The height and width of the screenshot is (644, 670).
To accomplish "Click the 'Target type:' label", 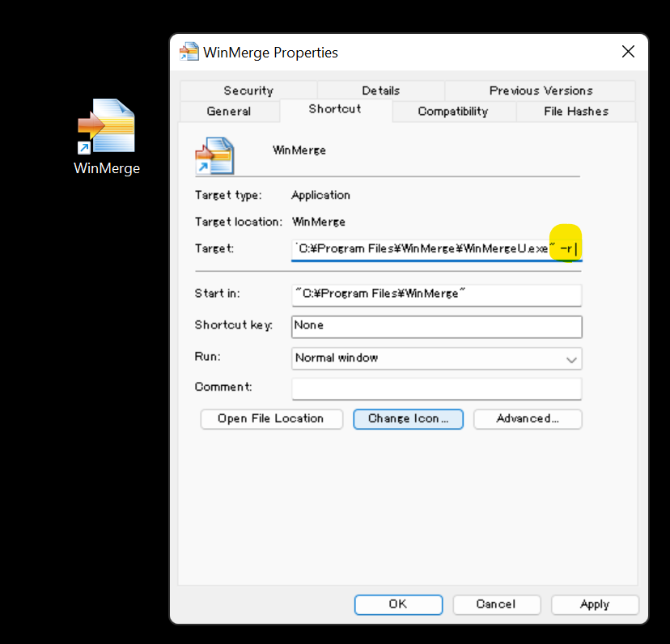I will coord(228,195).
